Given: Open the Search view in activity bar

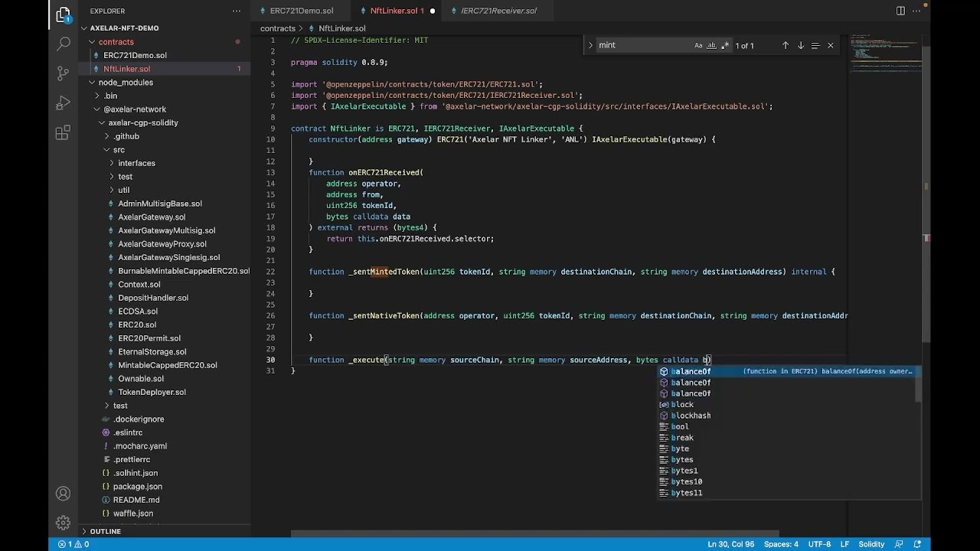Looking at the screenshot, I should coord(64,44).
